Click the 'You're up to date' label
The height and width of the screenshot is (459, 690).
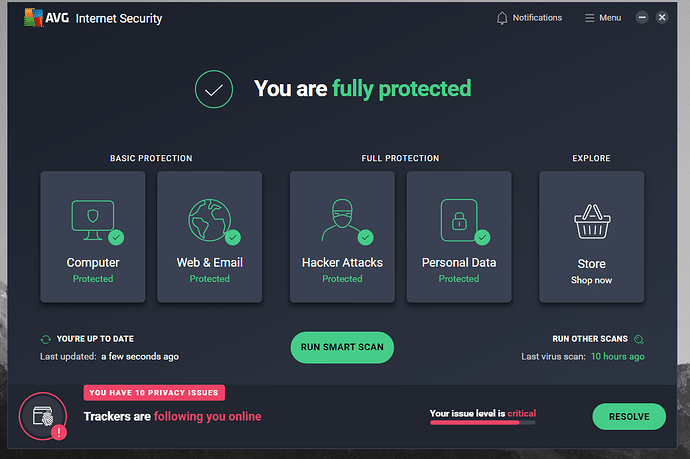pos(96,340)
